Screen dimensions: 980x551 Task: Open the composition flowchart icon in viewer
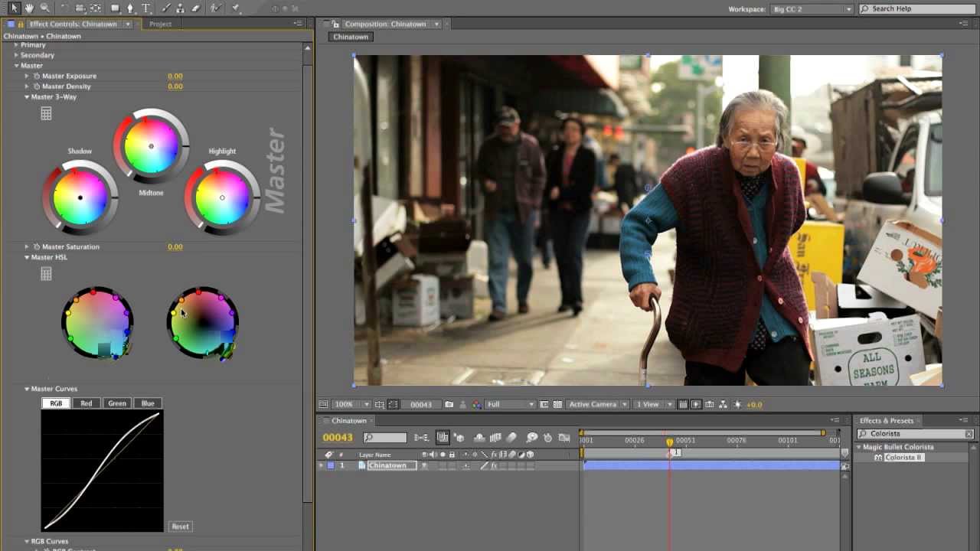pos(724,404)
